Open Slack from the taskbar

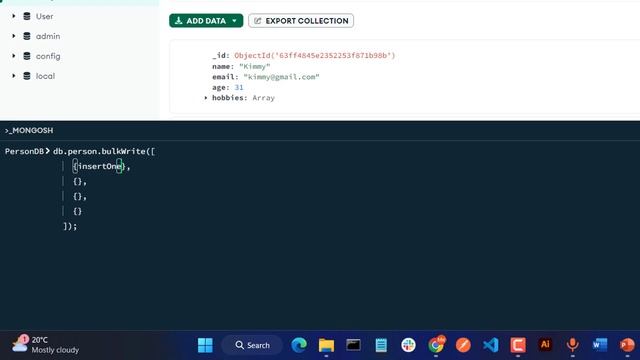coord(408,345)
